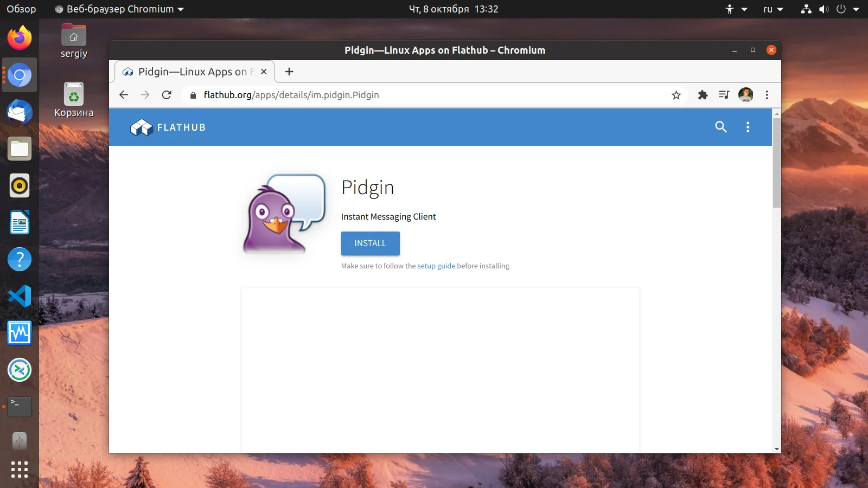868x488 pixels.
Task: Show the applications grid
Action: (20, 469)
